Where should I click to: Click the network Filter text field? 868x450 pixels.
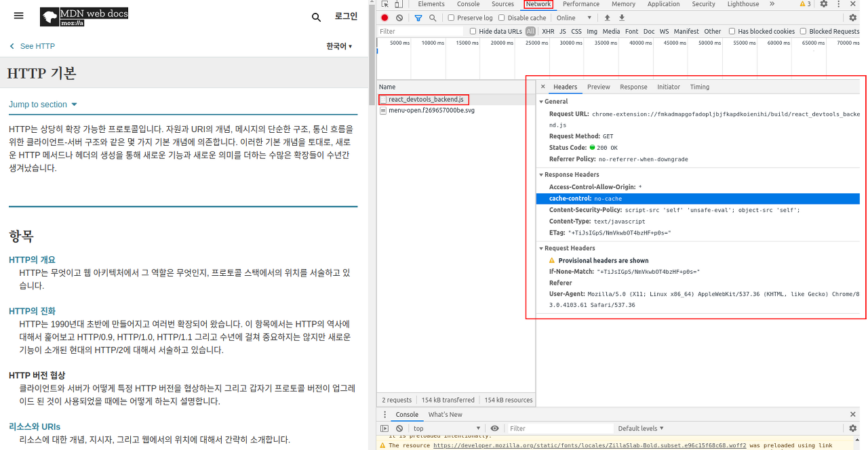coord(420,31)
